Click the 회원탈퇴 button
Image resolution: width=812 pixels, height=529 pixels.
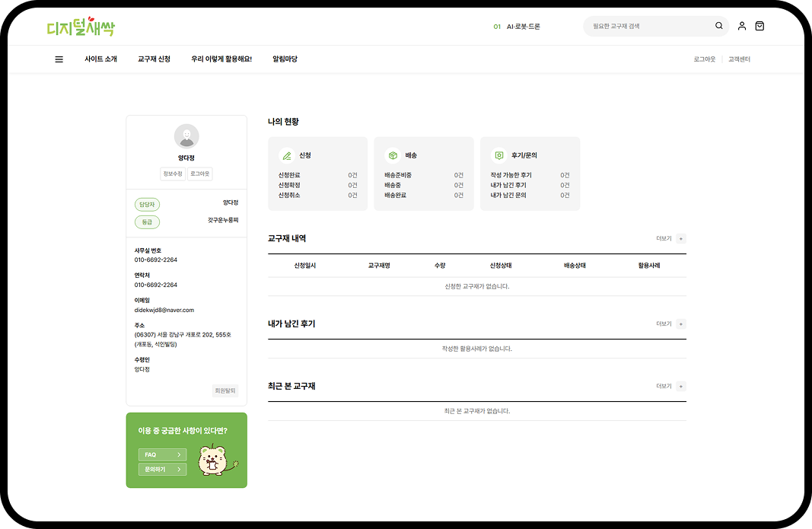[x=224, y=390]
